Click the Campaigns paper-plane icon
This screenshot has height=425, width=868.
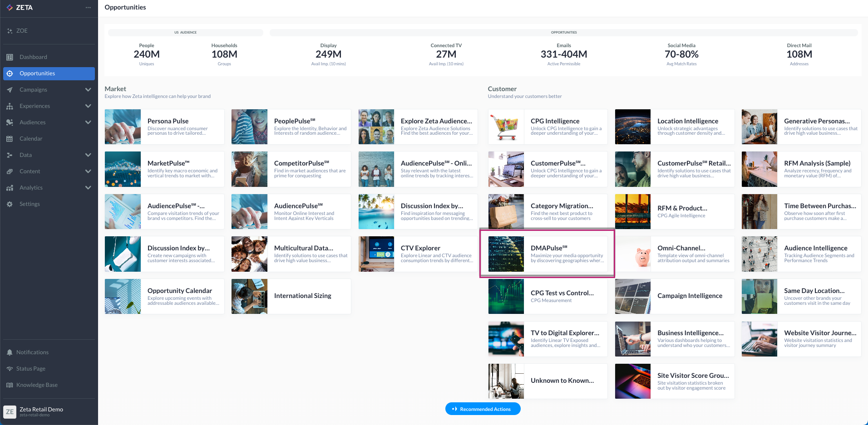pyautogui.click(x=10, y=90)
